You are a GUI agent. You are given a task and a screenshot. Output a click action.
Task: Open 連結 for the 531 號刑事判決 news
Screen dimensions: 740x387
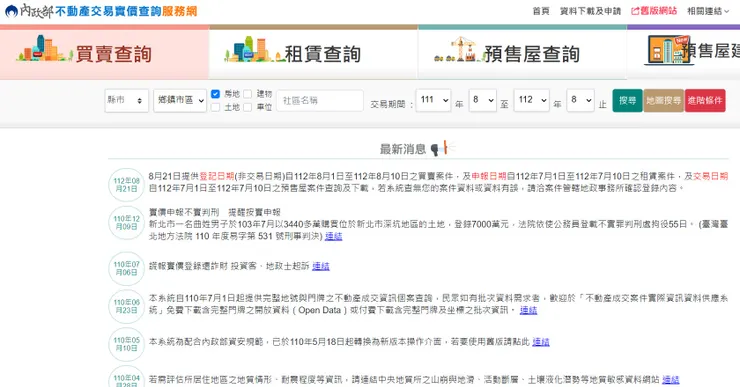tap(333, 236)
